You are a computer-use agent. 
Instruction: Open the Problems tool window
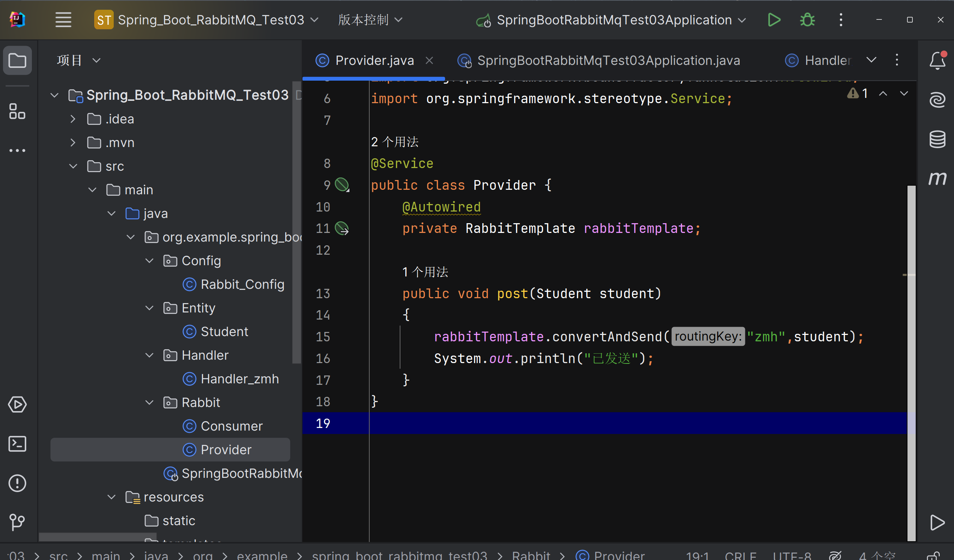click(x=17, y=483)
